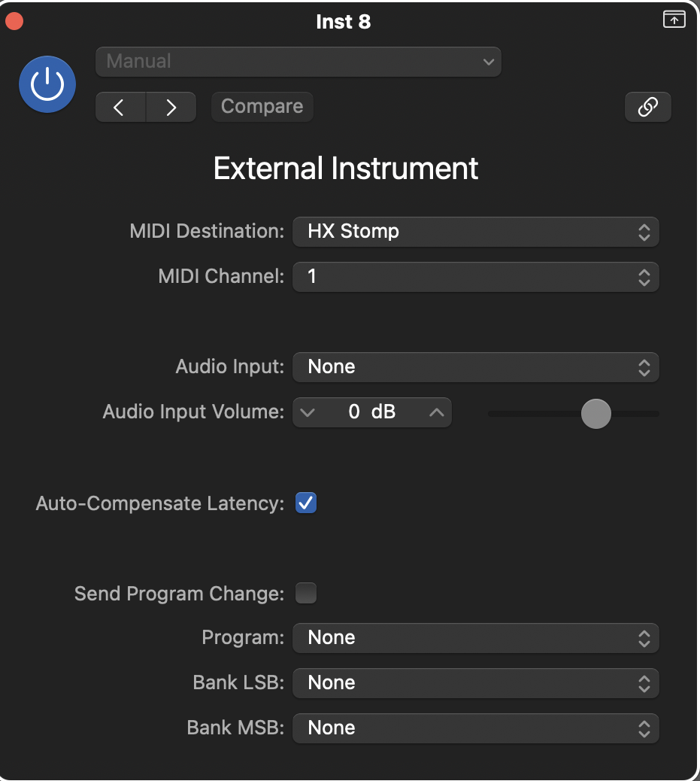The height and width of the screenshot is (781, 700).
Task: Open the MIDI Destination dropdown
Action: point(475,232)
